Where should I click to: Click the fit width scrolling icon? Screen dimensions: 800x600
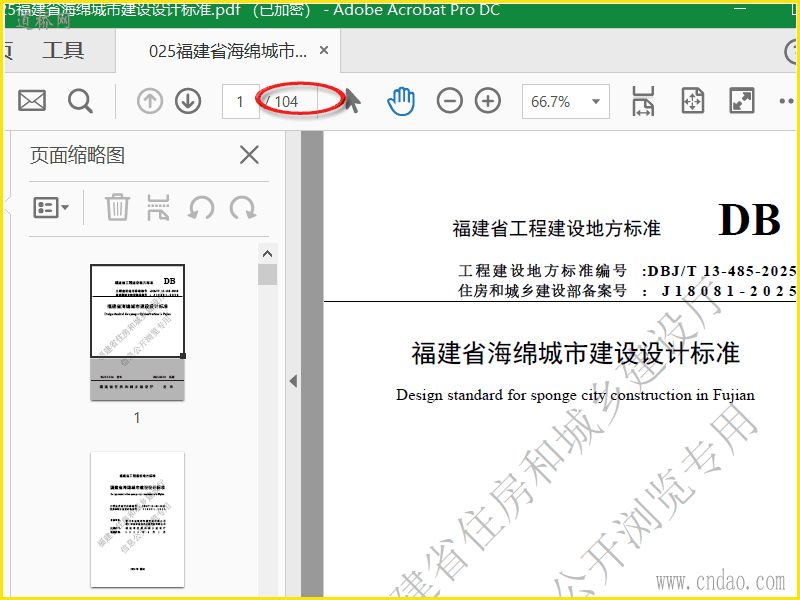643,101
